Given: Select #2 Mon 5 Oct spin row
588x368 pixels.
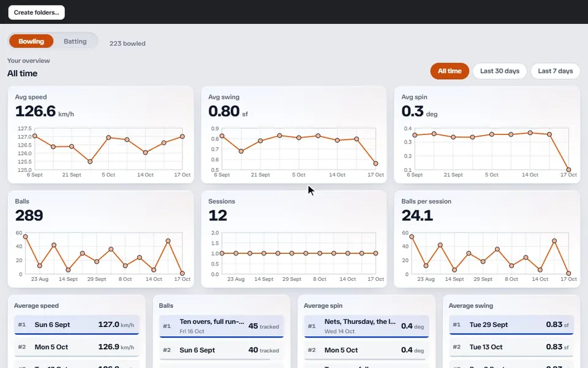Looking at the screenshot, I should (366, 350).
